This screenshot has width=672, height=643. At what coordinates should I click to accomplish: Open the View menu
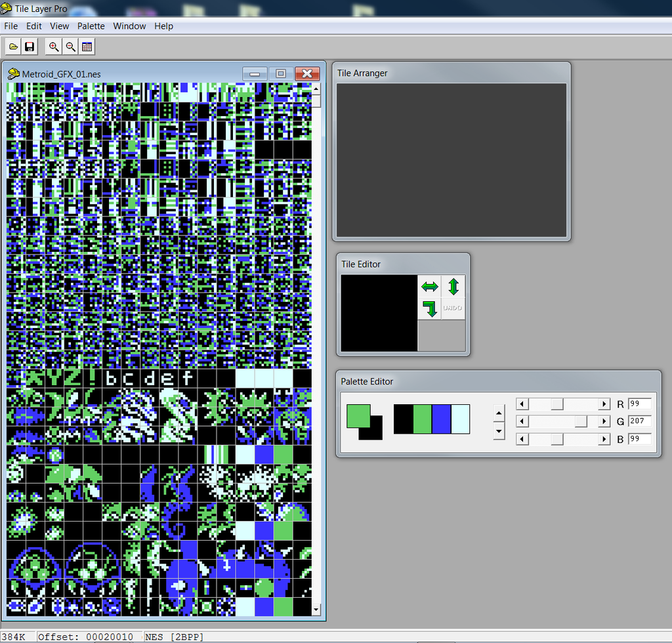click(x=59, y=26)
